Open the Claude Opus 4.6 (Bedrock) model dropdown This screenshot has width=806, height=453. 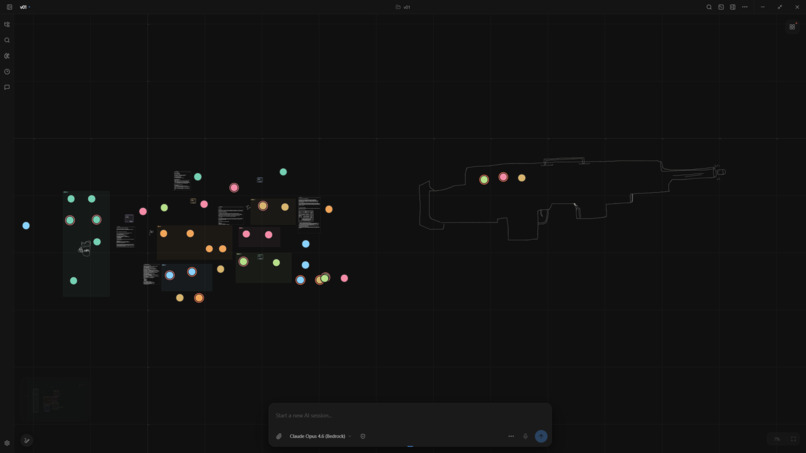click(320, 436)
